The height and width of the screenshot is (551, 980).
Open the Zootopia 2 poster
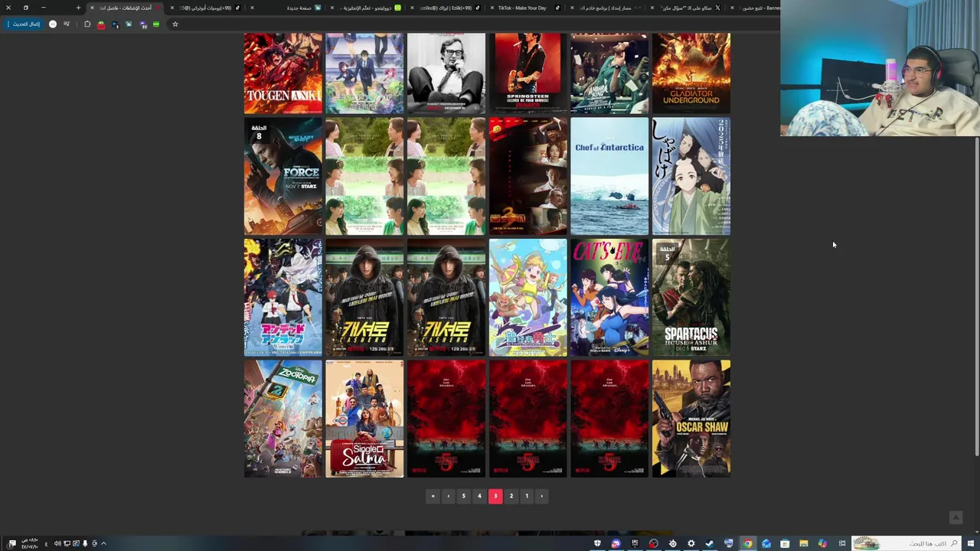pos(283,419)
